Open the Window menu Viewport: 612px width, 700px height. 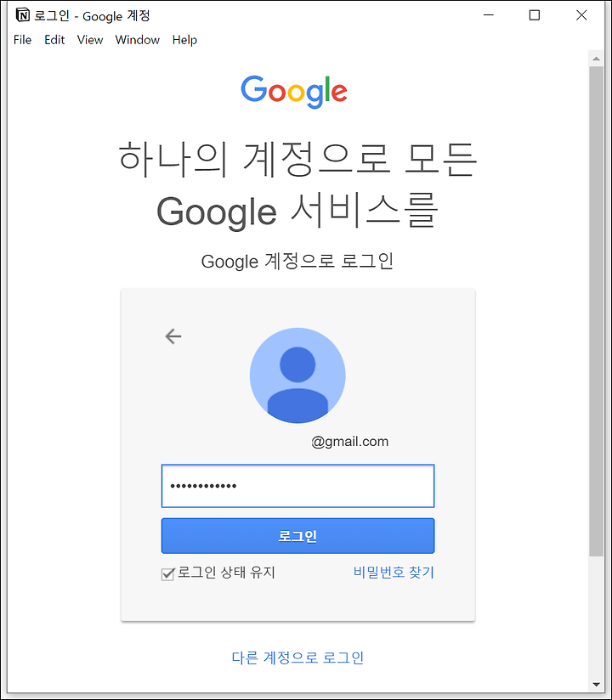pos(137,40)
